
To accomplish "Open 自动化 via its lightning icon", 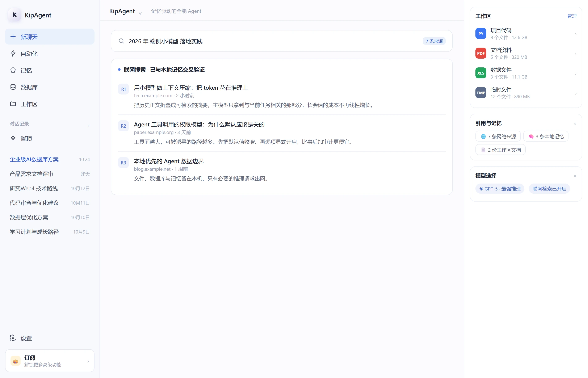I will click(13, 54).
